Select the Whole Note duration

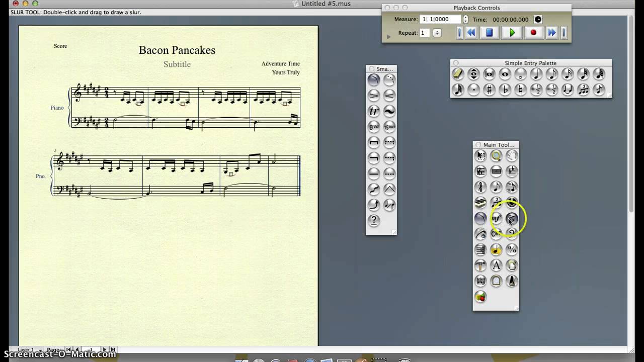[x=505, y=74]
